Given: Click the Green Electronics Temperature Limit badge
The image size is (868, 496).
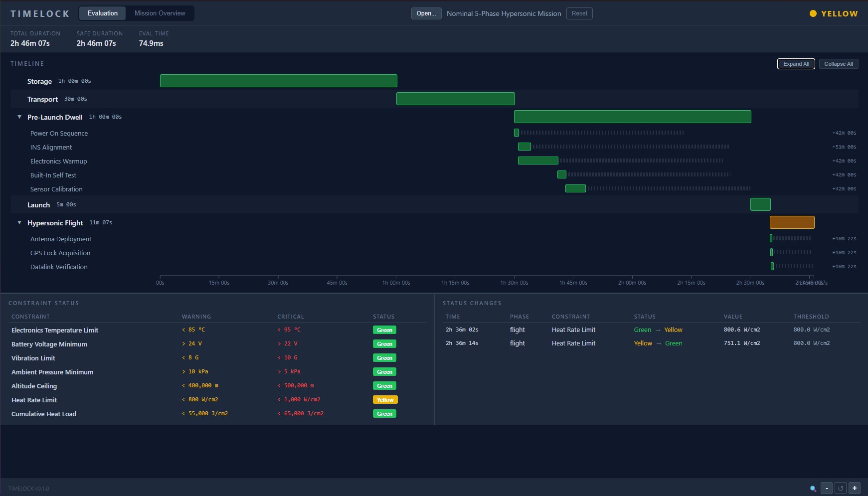Looking at the screenshot, I should 384,330.
